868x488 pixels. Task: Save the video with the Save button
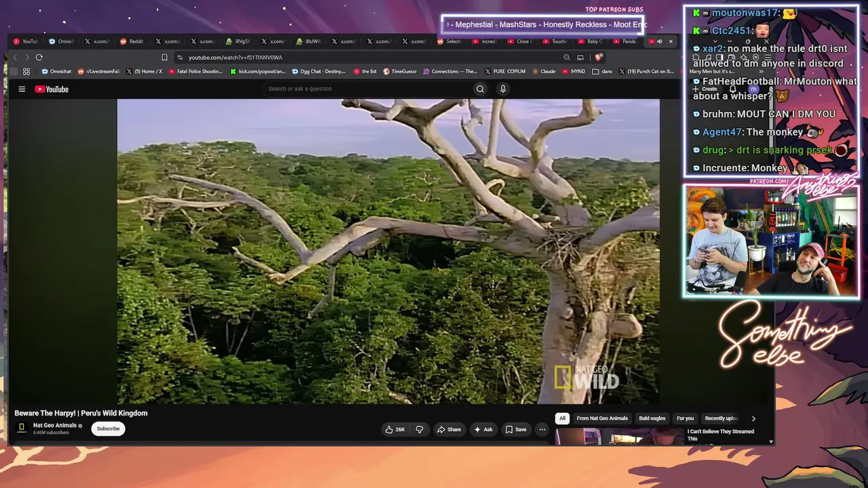516,429
